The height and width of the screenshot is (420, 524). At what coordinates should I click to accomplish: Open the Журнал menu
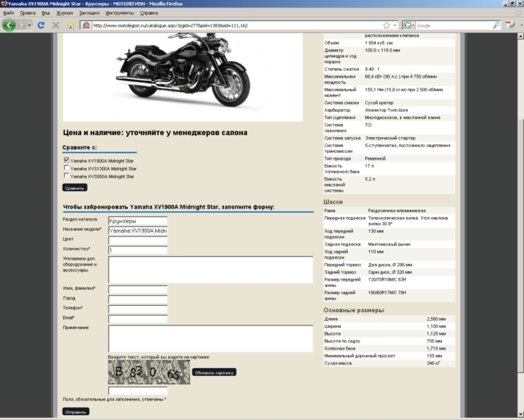point(64,13)
